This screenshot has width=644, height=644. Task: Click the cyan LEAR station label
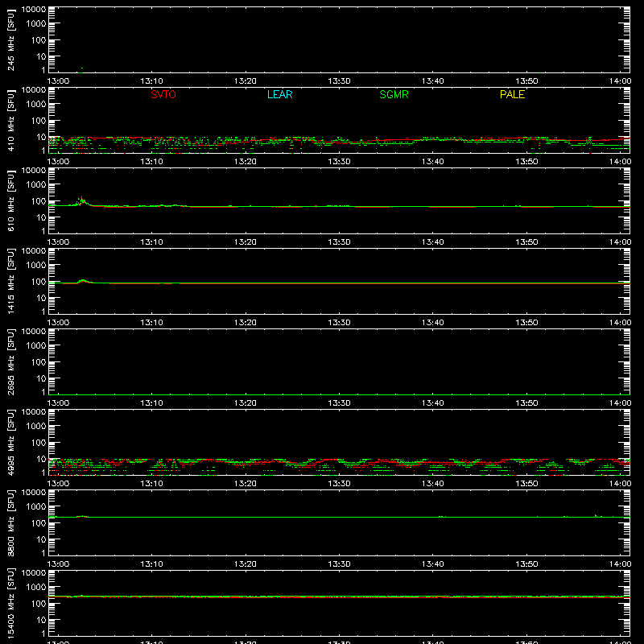pos(279,94)
